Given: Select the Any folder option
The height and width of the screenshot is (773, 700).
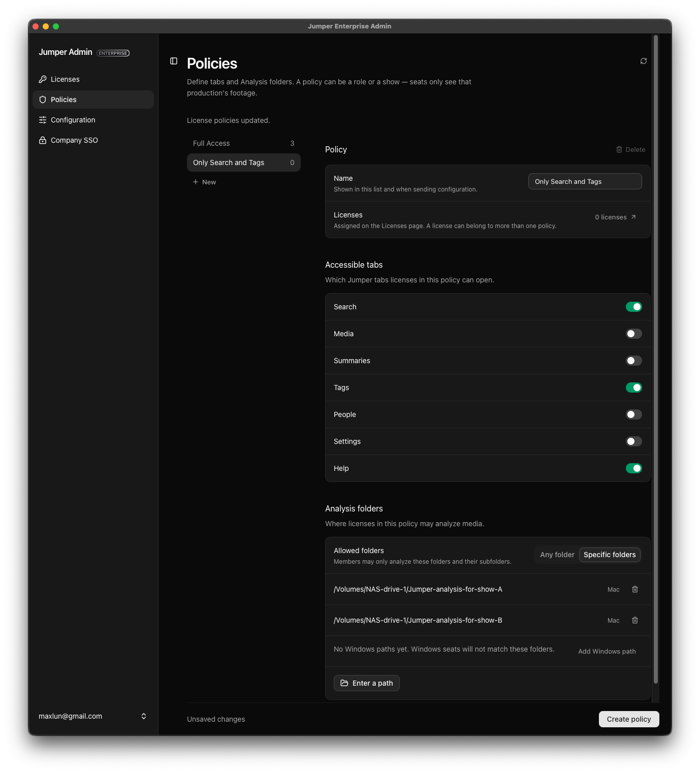Looking at the screenshot, I should 557,555.
